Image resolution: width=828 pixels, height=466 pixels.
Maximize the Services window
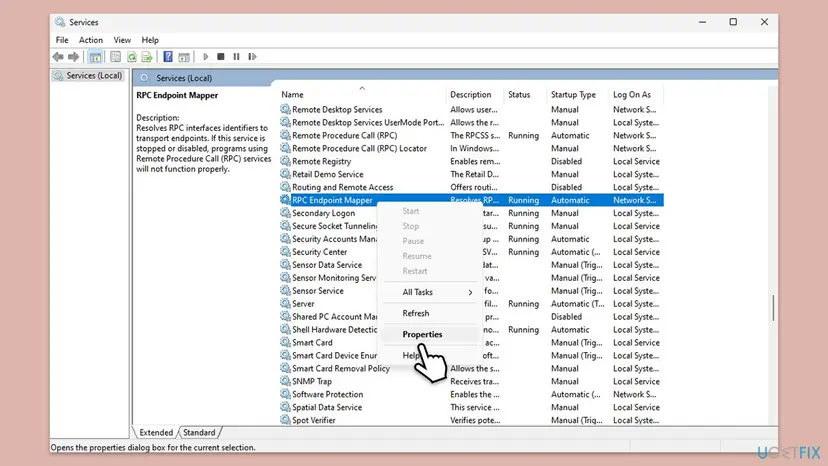(x=733, y=22)
